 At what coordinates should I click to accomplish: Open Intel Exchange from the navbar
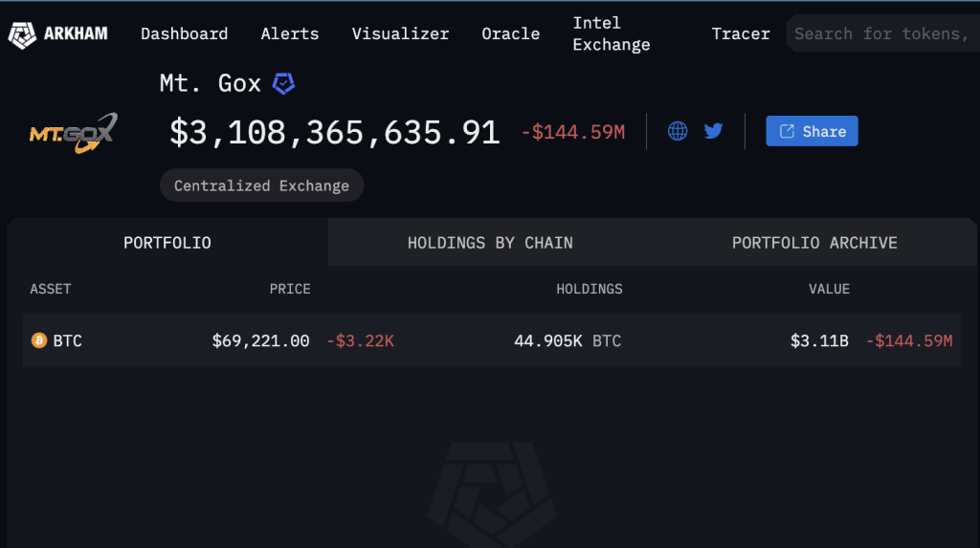612,33
